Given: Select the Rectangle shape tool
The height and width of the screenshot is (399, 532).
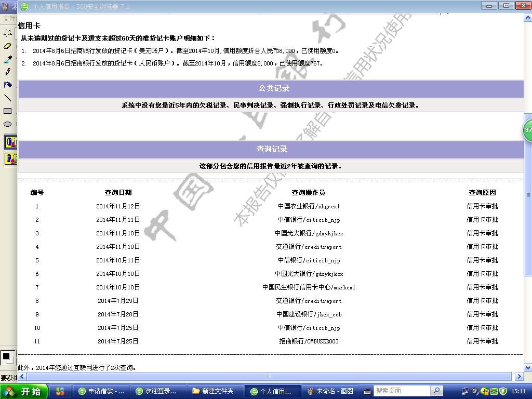Looking at the screenshot, I should point(7,111).
